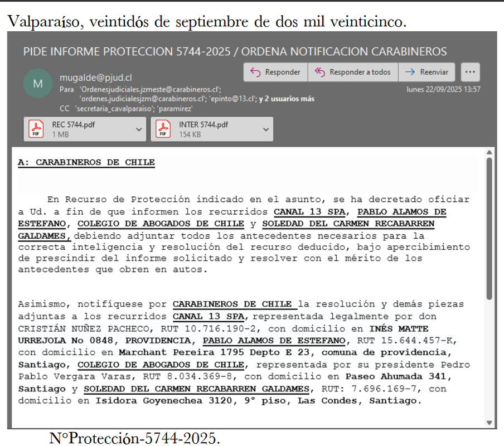Image resolution: width=504 pixels, height=446 pixels.
Task: Click sender address mugalde@pjud.cl
Action: (x=96, y=77)
